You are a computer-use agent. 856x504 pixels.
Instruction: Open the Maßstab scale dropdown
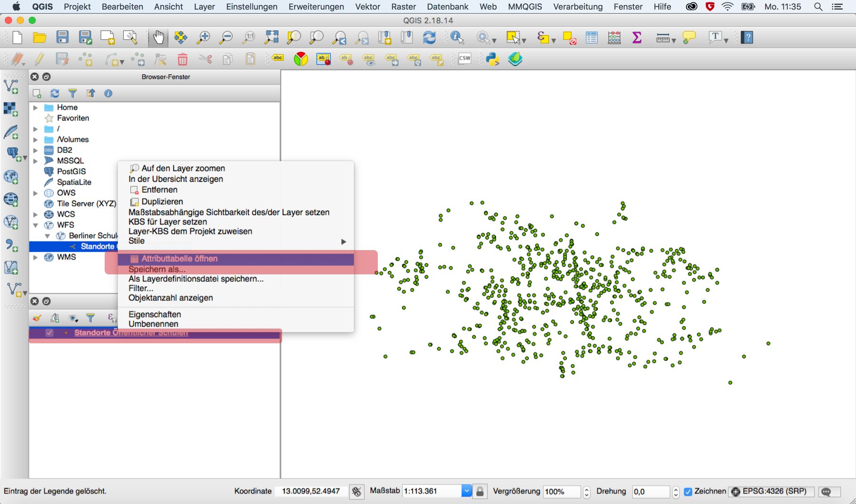(466, 491)
